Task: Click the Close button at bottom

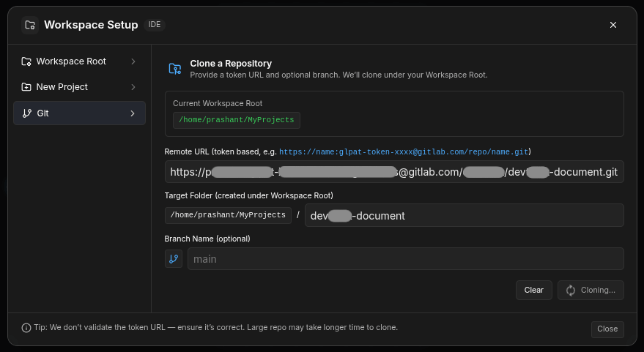Action: click(x=607, y=329)
